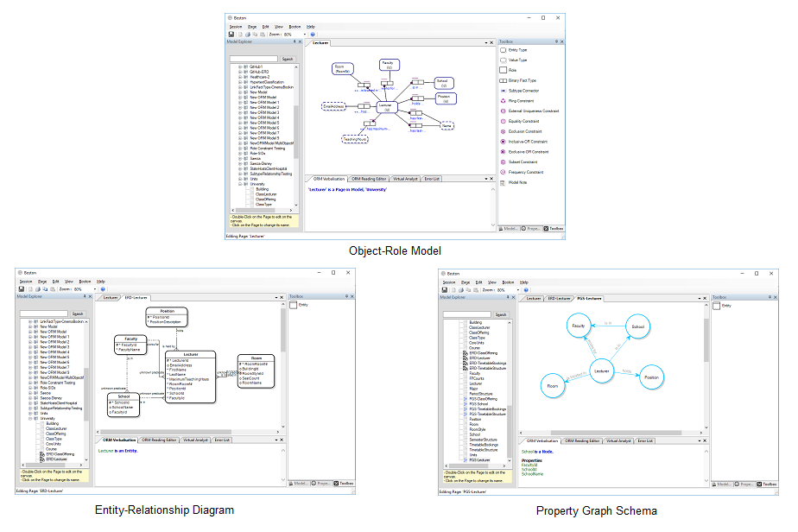The image size is (798, 532).
Task: Select the Ring Constraint tool
Action: tap(520, 100)
